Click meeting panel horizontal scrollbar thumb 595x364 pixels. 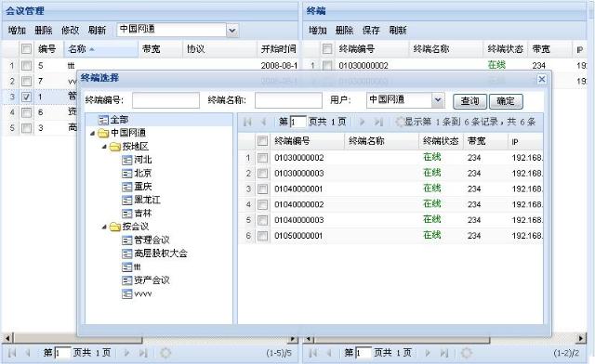coord(78,339)
